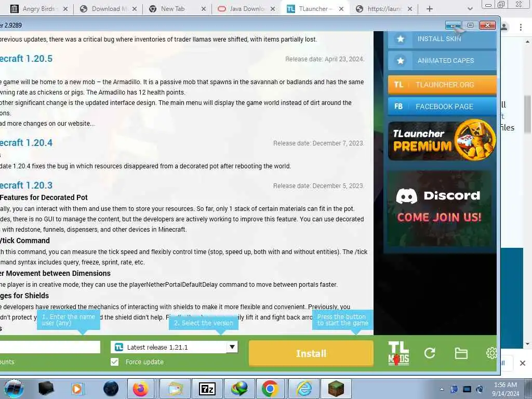Open the file explorer taskbar icon
532x399 pixels.
coord(175,389)
